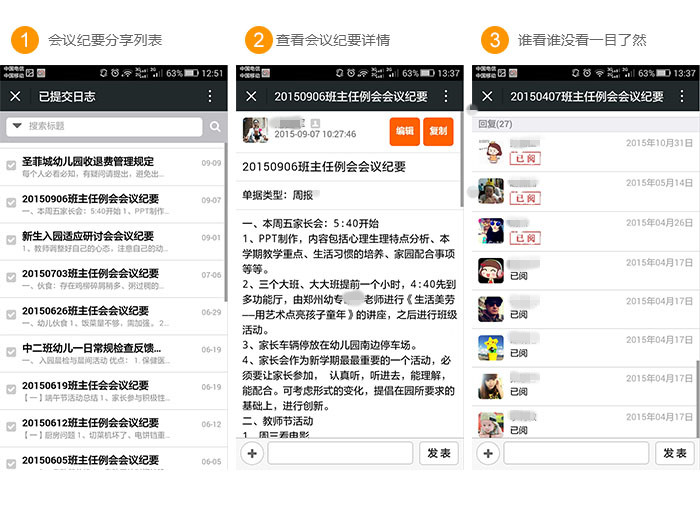Open the first replier avatar dated 2015年10月31日
The width and height of the screenshot is (700, 520).
coord(490,153)
